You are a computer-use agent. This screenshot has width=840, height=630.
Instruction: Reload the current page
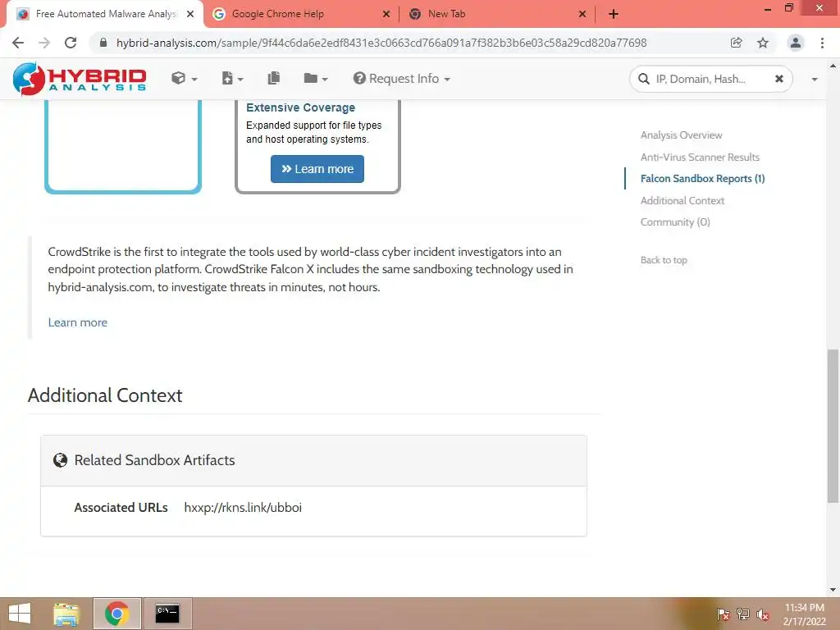[71, 43]
